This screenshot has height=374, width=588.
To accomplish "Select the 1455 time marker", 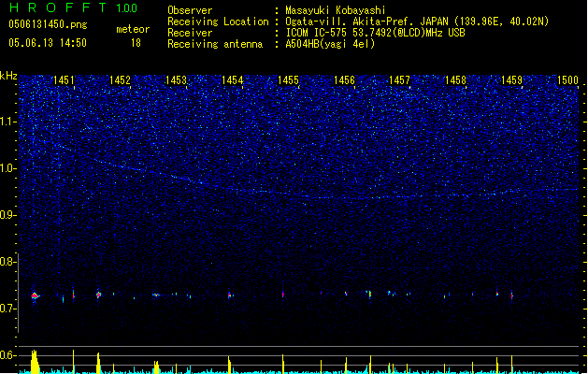I will 288,81.
